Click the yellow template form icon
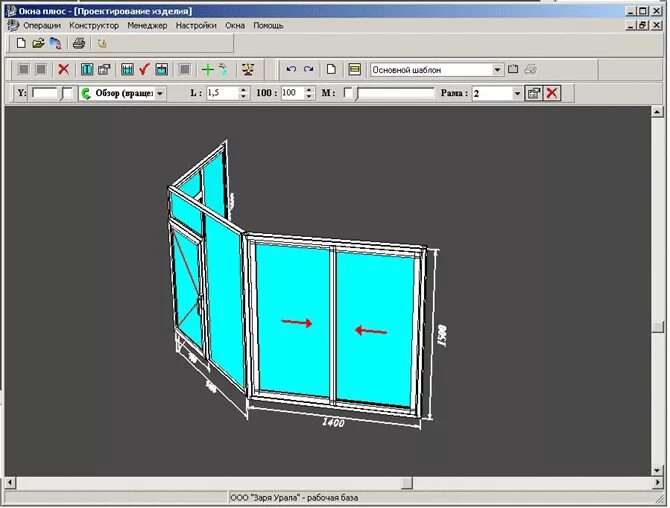670x508 pixels. point(355,69)
